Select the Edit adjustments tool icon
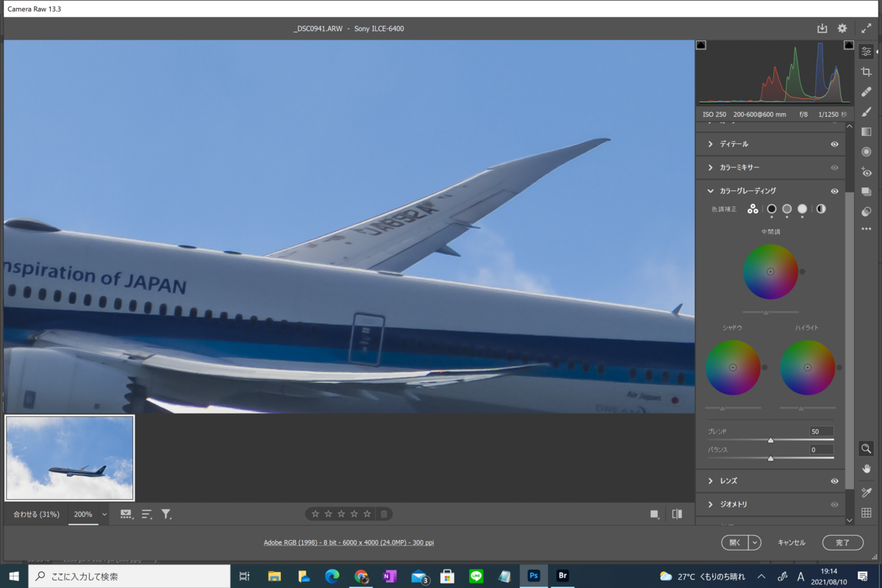The image size is (882, 588). pyautogui.click(x=867, y=51)
